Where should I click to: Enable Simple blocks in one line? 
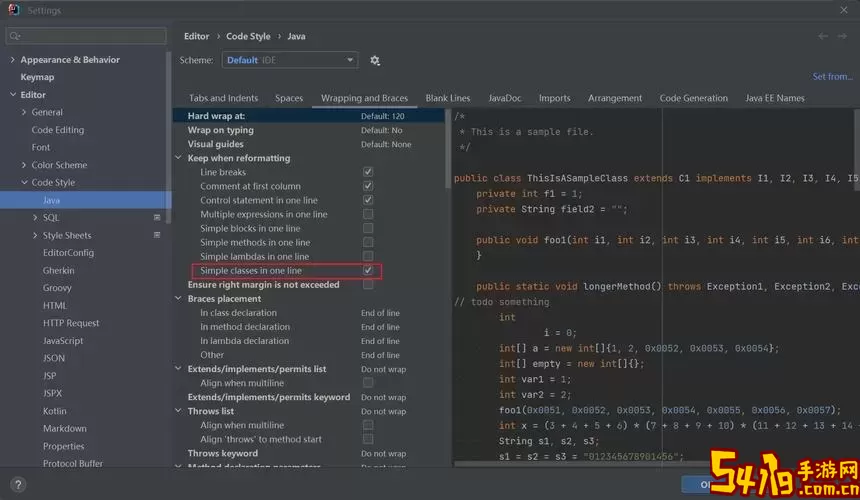(x=368, y=228)
